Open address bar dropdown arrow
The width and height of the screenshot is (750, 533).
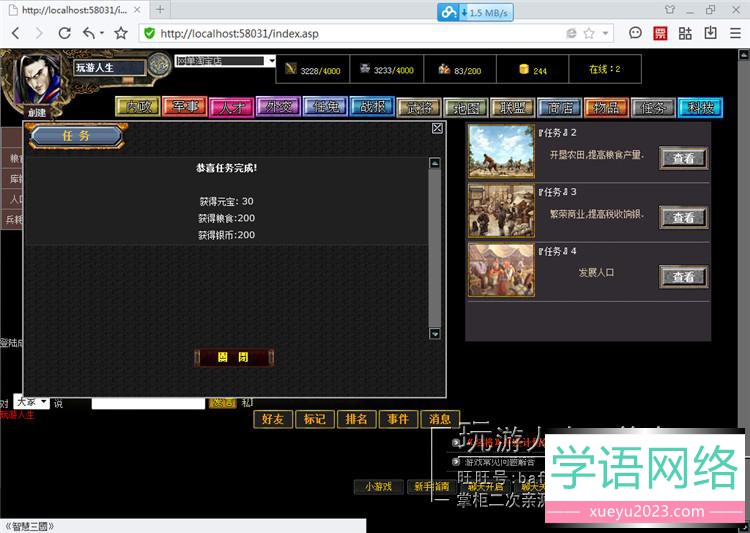point(606,33)
